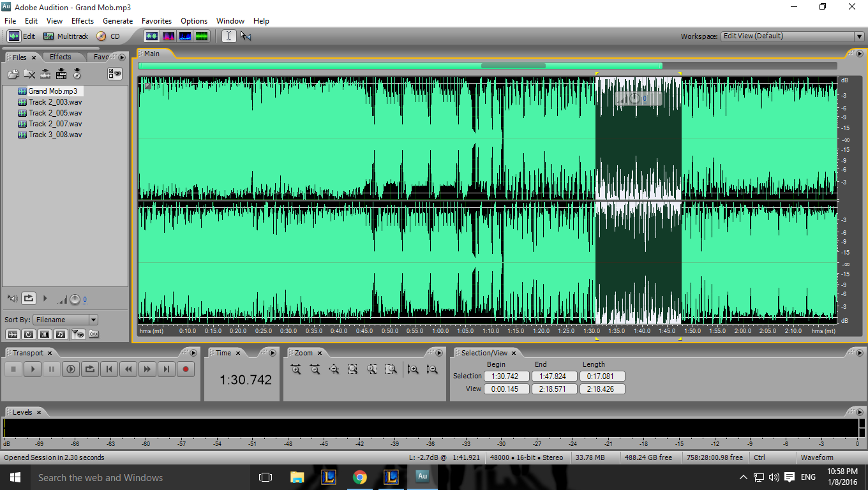868x490 pixels.
Task: Click Play from Cursor to End
Action: pyautogui.click(x=71, y=369)
